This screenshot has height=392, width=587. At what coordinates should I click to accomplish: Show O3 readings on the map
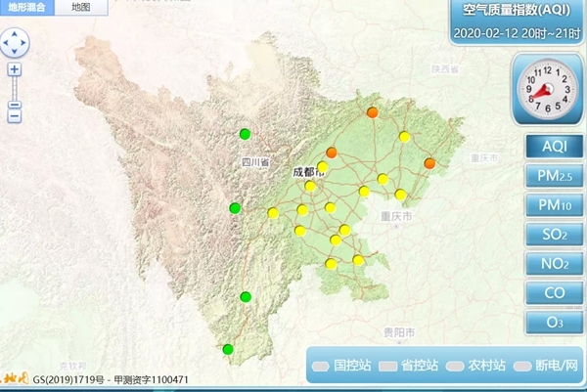pyautogui.click(x=554, y=322)
